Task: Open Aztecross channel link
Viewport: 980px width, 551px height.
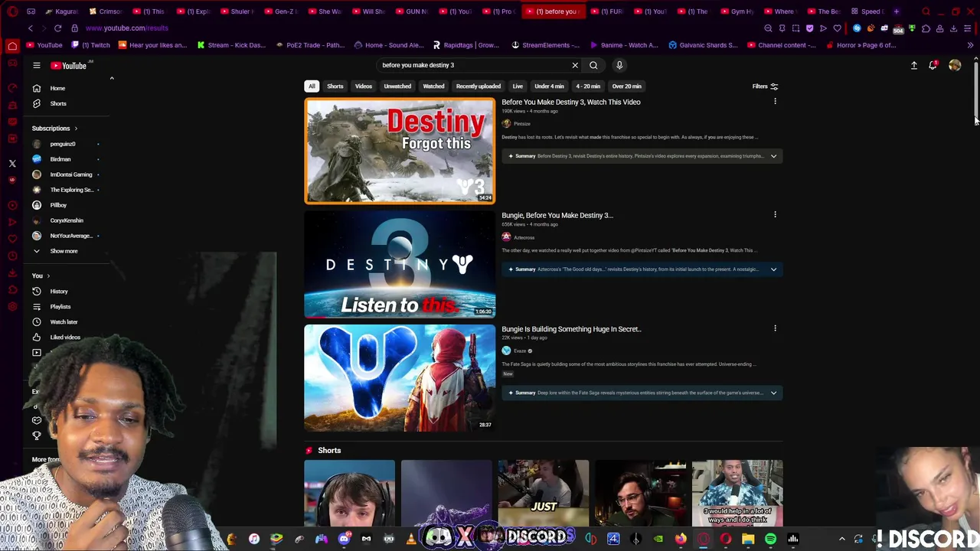Action: 524,237
